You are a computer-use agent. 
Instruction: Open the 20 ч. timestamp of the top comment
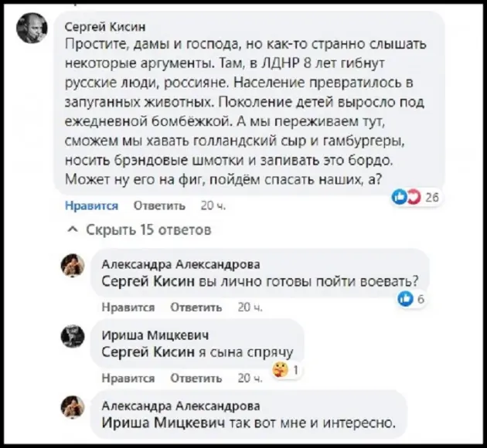pyautogui.click(x=211, y=206)
